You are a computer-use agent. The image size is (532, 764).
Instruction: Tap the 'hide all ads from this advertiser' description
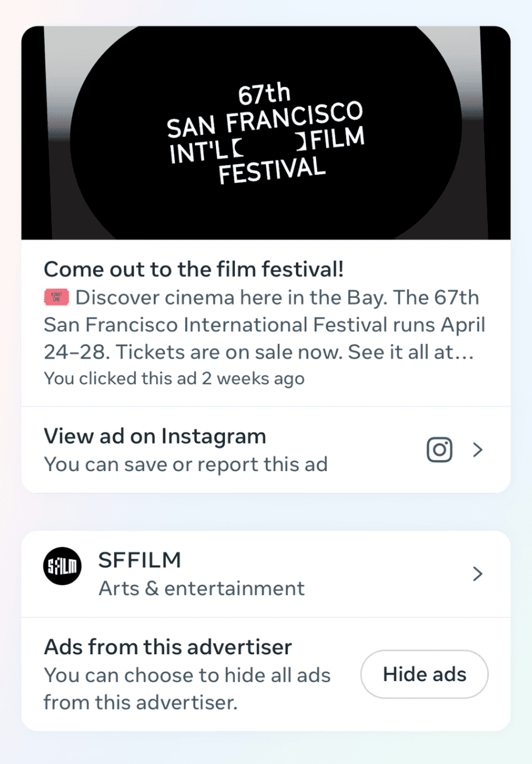tap(187, 689)
